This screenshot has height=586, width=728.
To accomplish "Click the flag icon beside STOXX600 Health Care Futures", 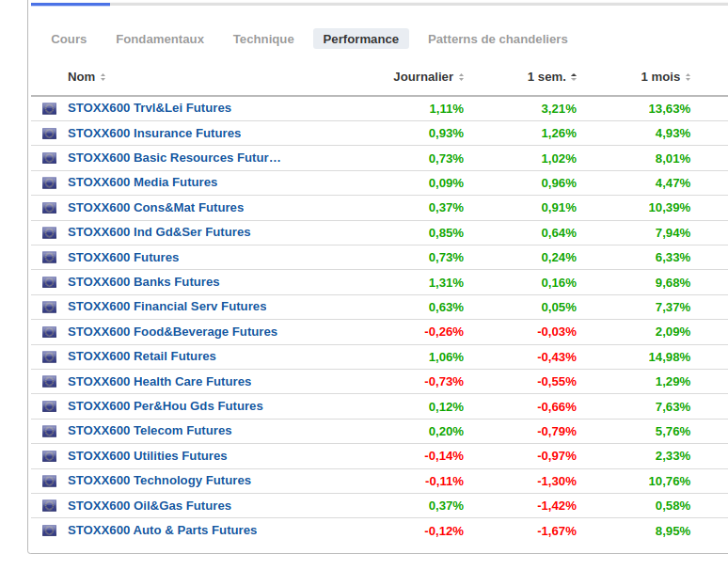I will pos(49,382).
